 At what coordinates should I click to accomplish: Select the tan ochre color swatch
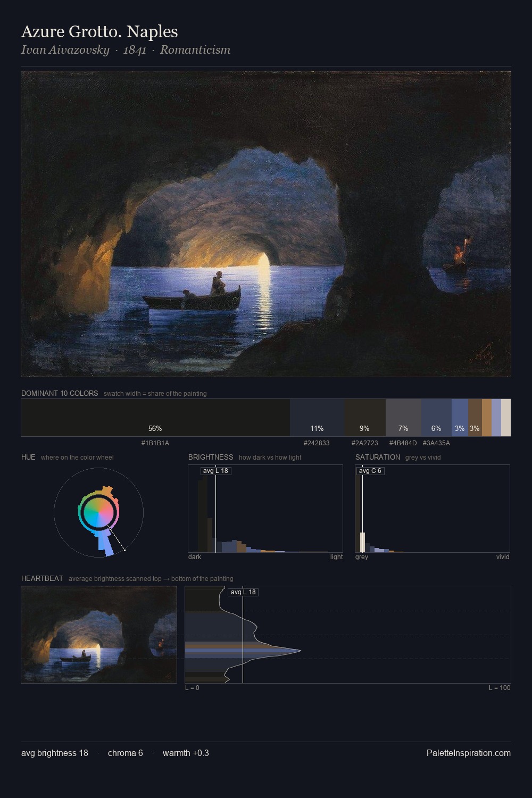pos(487,418)
